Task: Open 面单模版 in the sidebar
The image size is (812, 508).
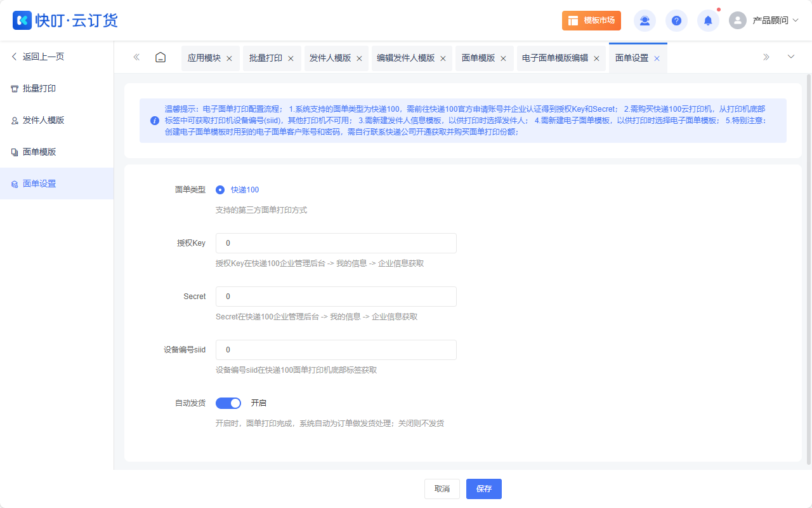Action: click(x=57, y=152)
